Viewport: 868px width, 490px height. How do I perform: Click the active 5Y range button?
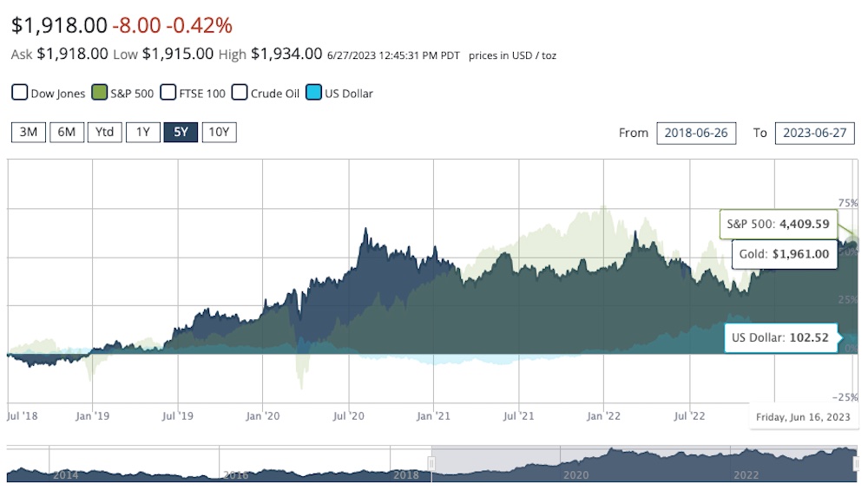[x=181, y=133]
